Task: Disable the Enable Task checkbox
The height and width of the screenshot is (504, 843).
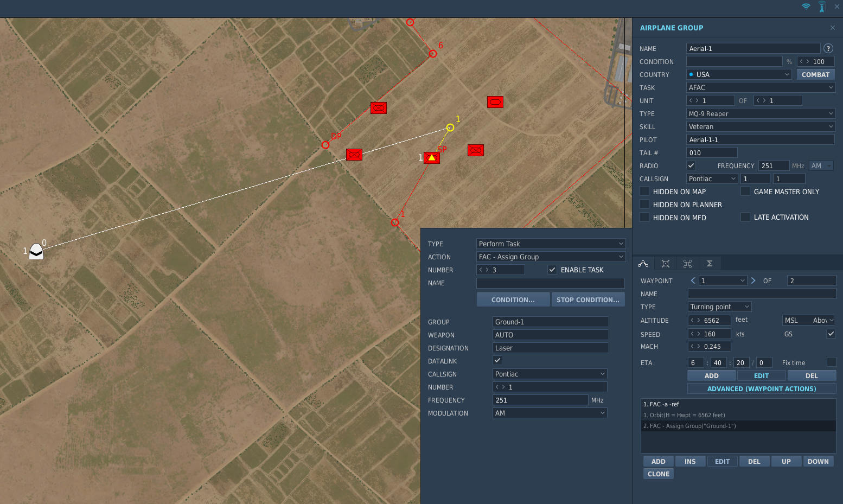Action: click(552, 270)
